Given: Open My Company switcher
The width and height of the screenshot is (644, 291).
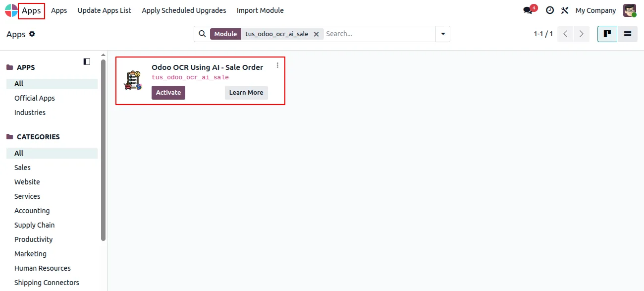Looking at the screenshot, I should coord(595,10).
